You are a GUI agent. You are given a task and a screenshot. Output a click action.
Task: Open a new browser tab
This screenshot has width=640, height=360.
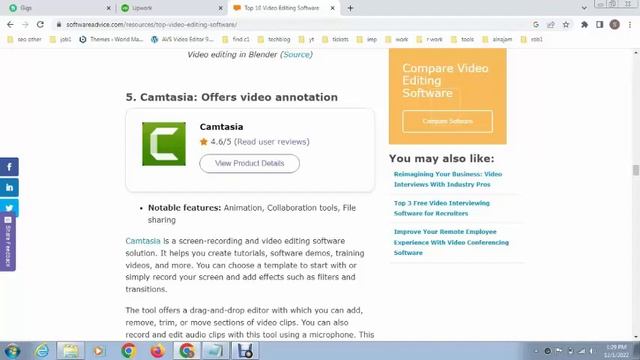pyautogui.click(x=350, y=8)
